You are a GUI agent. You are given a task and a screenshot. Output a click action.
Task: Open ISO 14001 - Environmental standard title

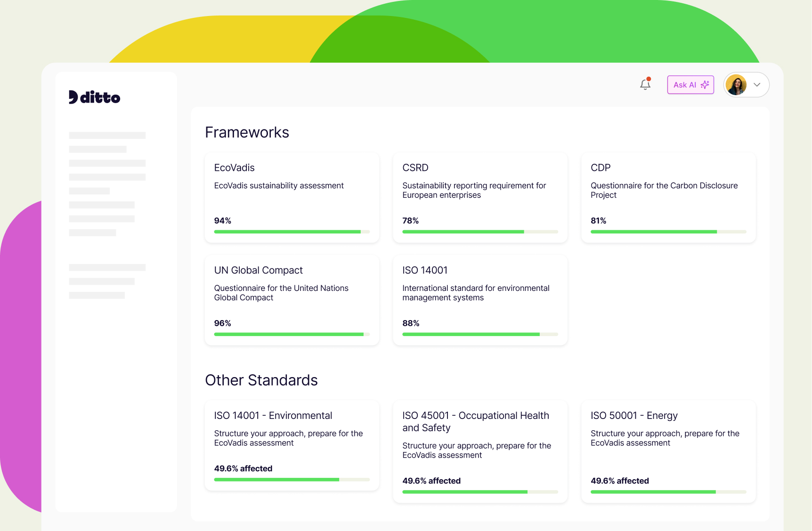point(273,416)
